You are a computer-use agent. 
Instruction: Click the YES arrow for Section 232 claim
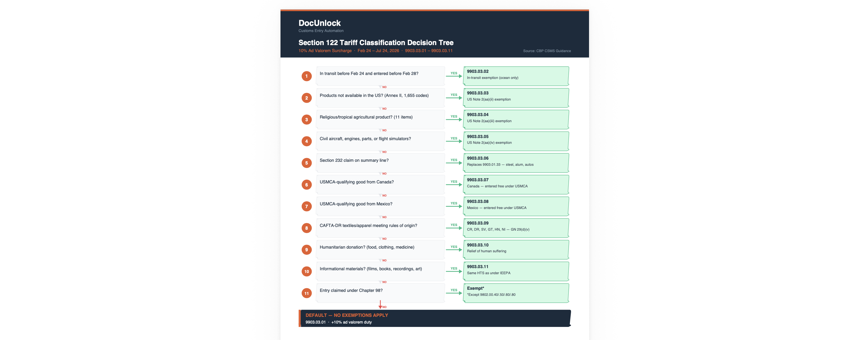pyautogui.click(x=454, y=163)
